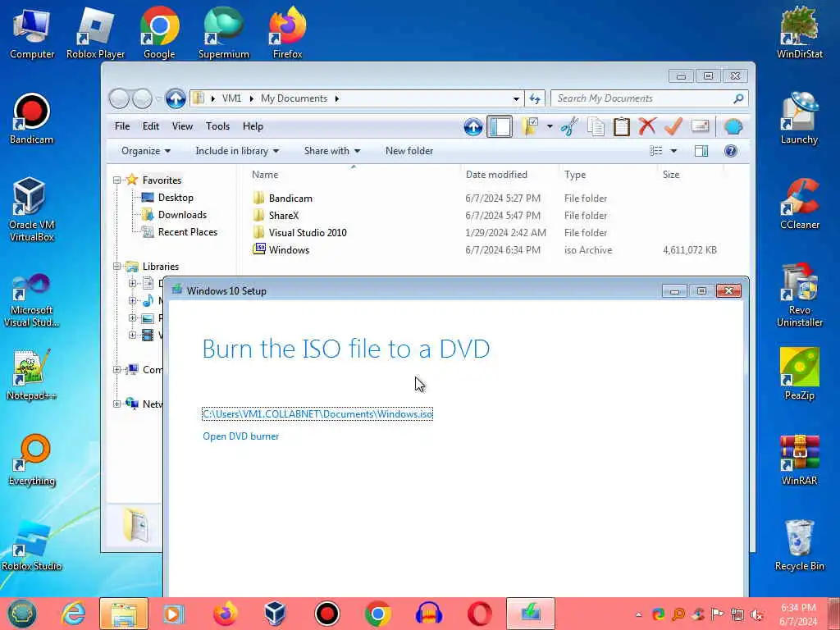This screenshot has height=630, width=840.
Task: Click the Refresh button beside the address bar
Action: 535,98
